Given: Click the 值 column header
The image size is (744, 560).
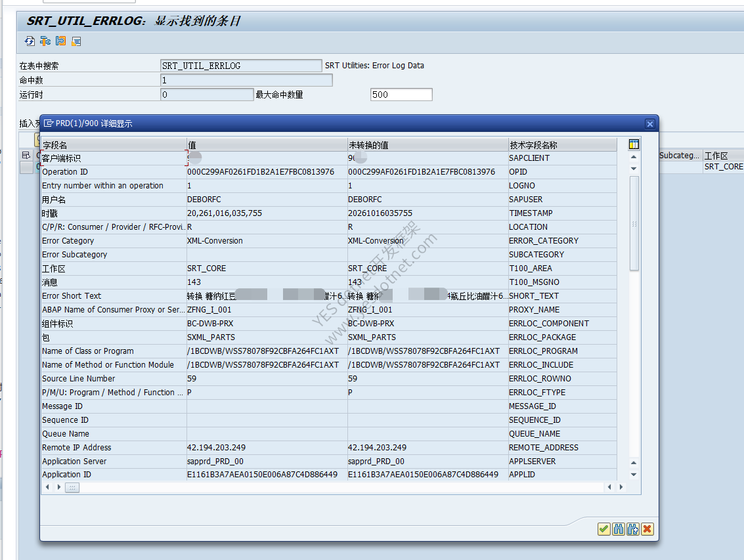Looking at the screenshot, I should tap(267, 144).
